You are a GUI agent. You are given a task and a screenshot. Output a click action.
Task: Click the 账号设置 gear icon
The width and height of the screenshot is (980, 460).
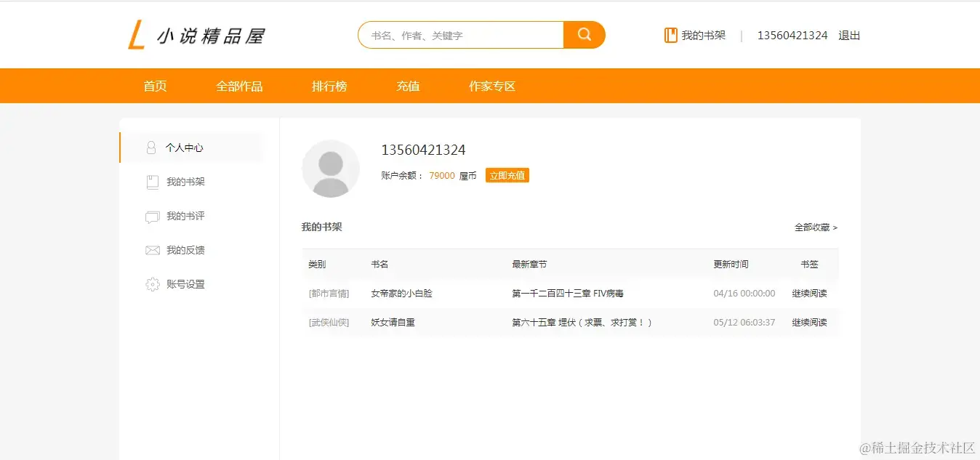[152, 284]
